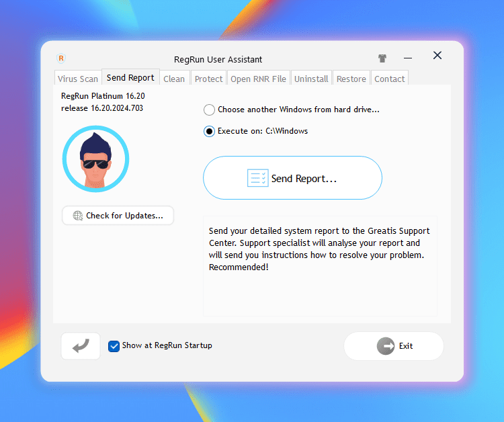Minimize the RegRun User Assistant window
The image size is (504, 422).
tap(408, 58)
